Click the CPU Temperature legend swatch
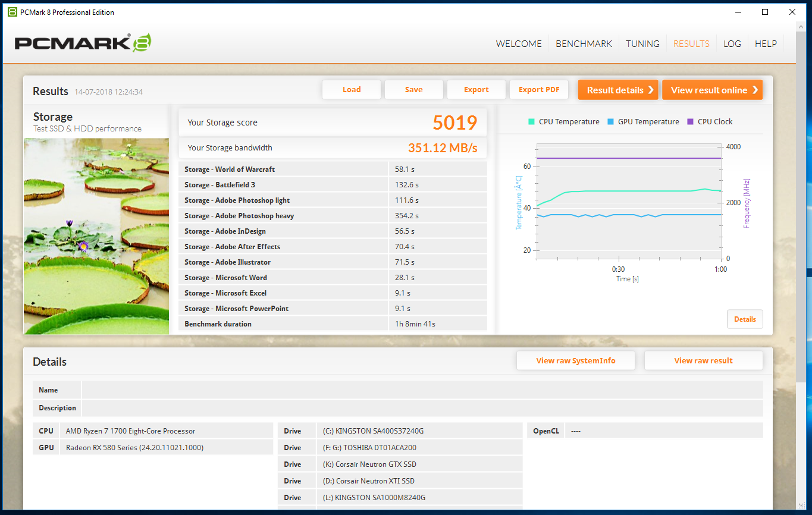Screen dimensions: 812x515 pyautogui.click(x=531, y=122)
